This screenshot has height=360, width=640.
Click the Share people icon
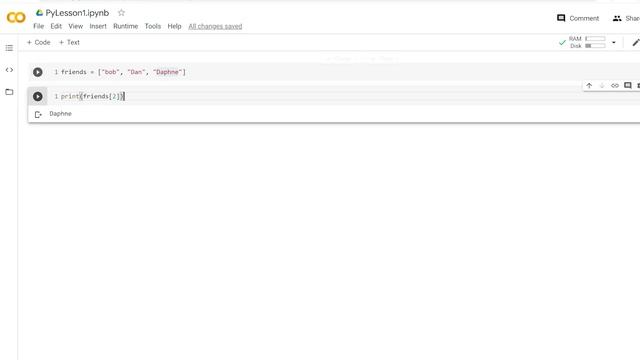tap(617, 18)
